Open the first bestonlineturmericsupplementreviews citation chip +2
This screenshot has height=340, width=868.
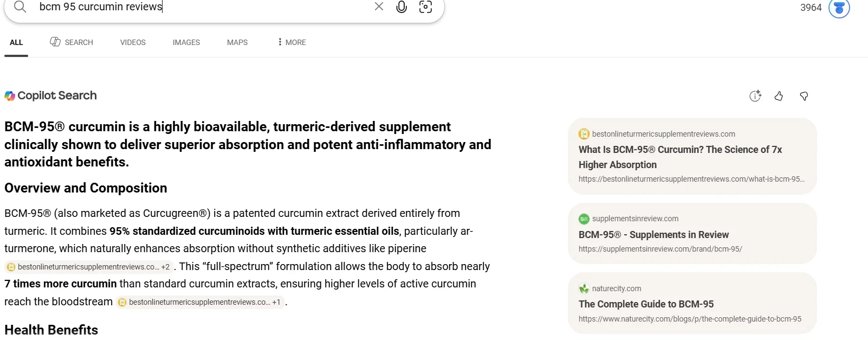[x=88, y=267]
